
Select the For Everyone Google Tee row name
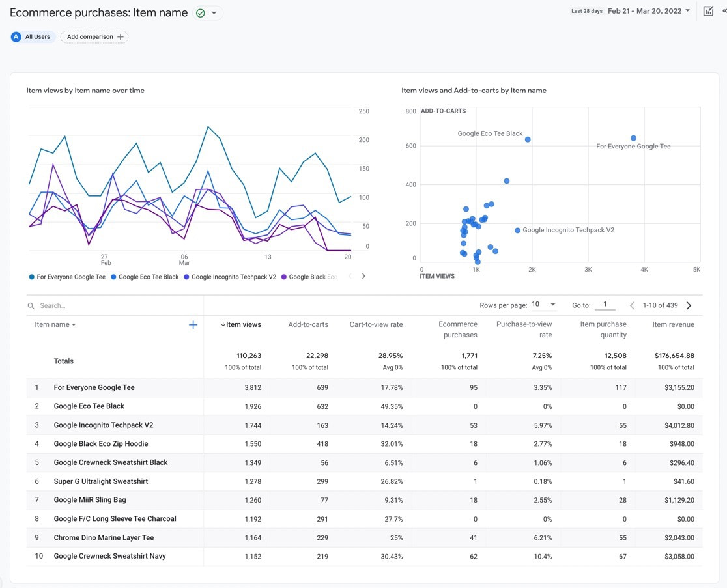pyautogui.click(x=94, y=387)
